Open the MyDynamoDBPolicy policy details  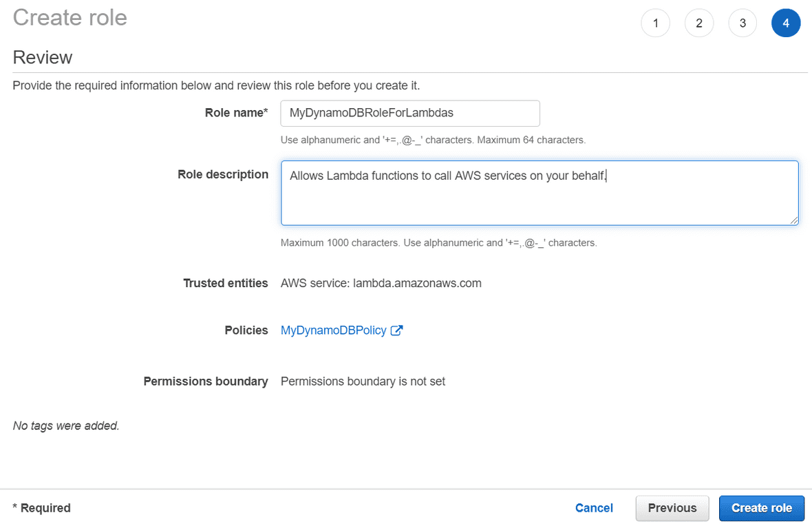(333, 331)
